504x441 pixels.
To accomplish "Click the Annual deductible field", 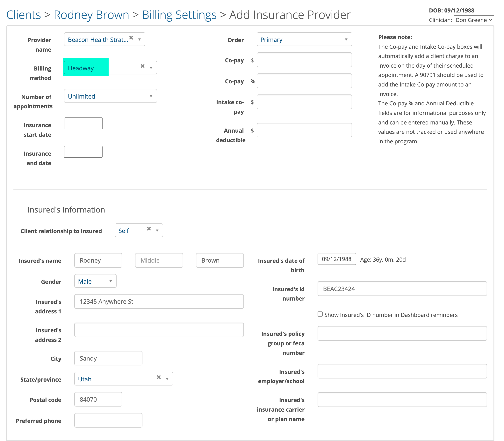I will [304, 130].
